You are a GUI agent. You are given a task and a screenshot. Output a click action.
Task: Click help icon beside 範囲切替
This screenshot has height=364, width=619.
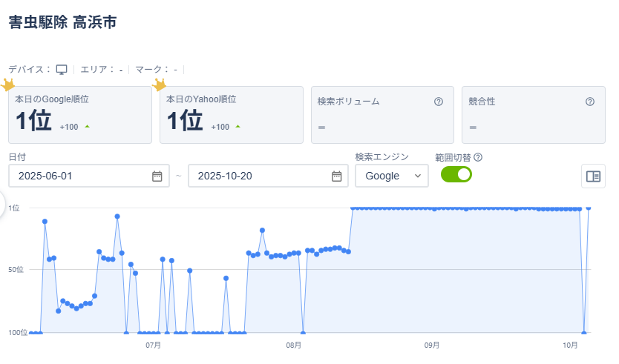point(478,157)
